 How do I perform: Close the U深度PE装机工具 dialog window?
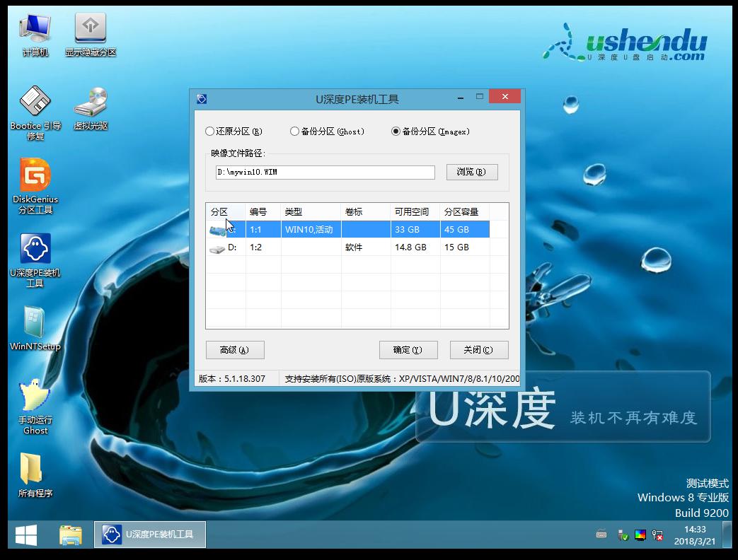pyautogui.click(x=505, y=96)
